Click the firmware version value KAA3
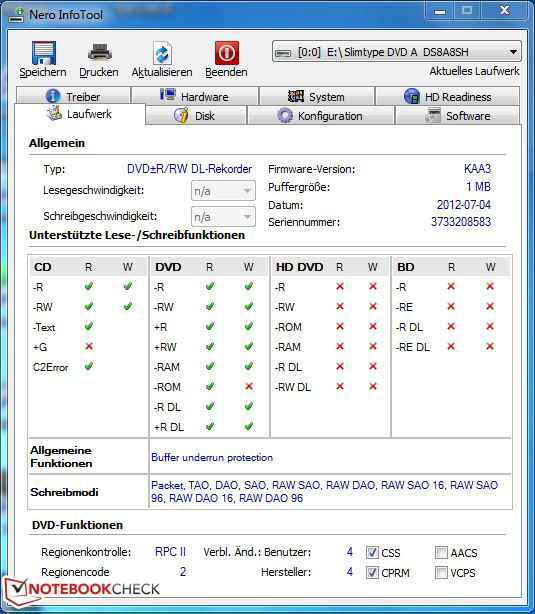Viewport: 535px width, 614px height. [x=477, y=169]
